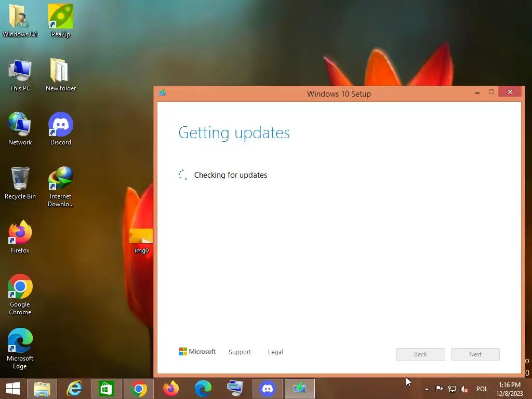Open the taskbar clock showing 1:16 PM
The image size is (532, 399).
(510, 389)
